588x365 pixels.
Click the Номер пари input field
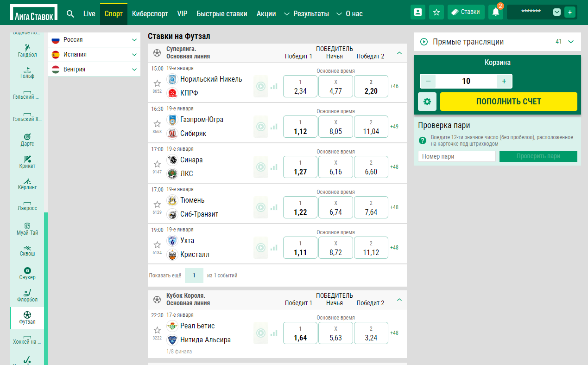click(457, 156)
